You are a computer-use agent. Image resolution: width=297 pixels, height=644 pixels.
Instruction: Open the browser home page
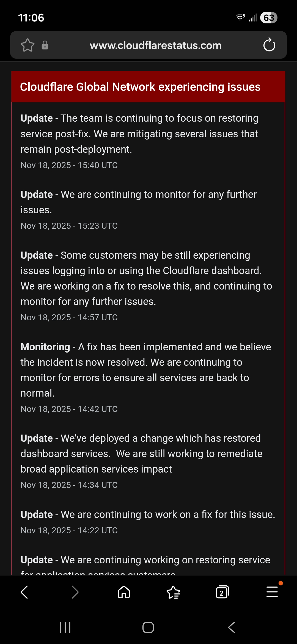pos(124,592)
